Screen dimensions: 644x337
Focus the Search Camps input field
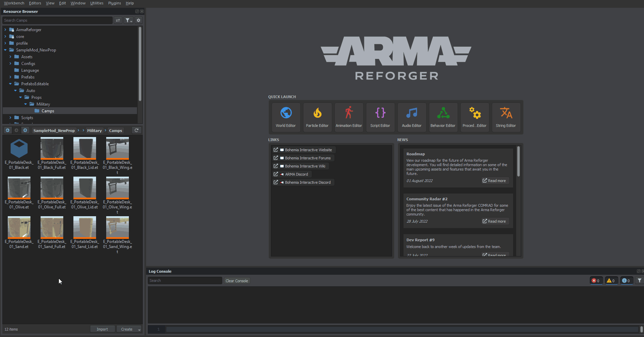tap(57, 20)
